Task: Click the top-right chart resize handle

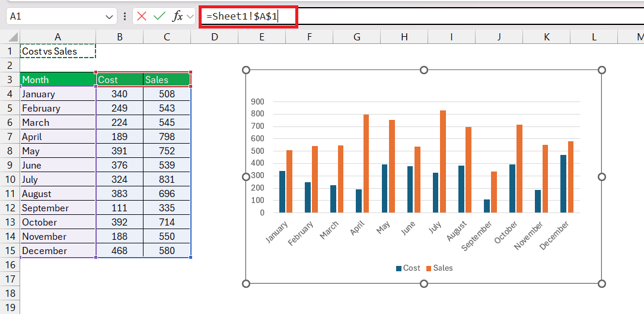Action: point(602,70)
